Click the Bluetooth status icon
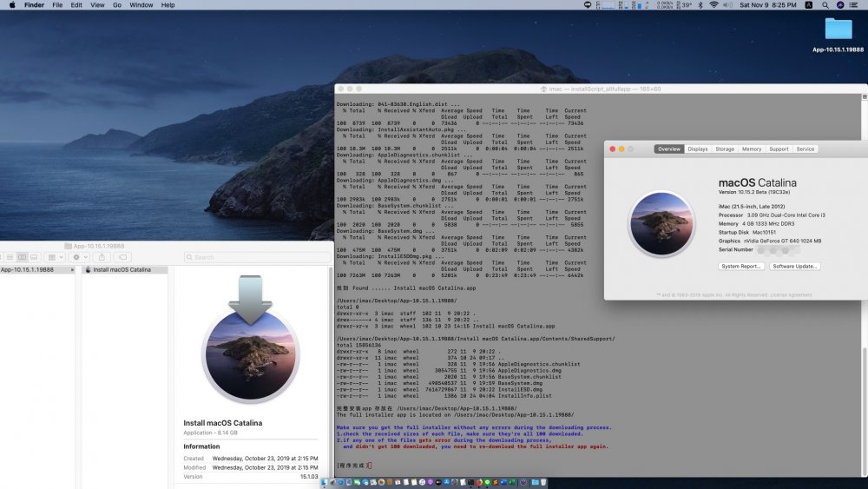Viewport: 868px width, 489px height. point(700,5)
